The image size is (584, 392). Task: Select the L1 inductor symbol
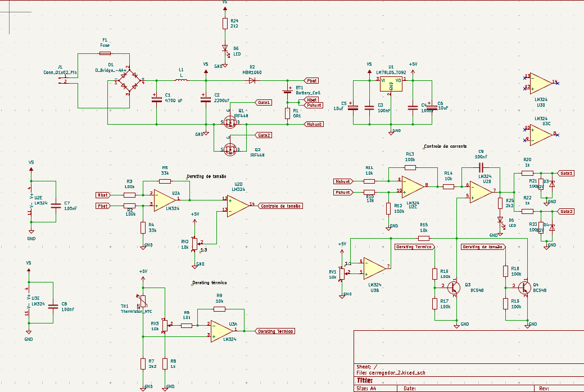click(x=182, y=79)
